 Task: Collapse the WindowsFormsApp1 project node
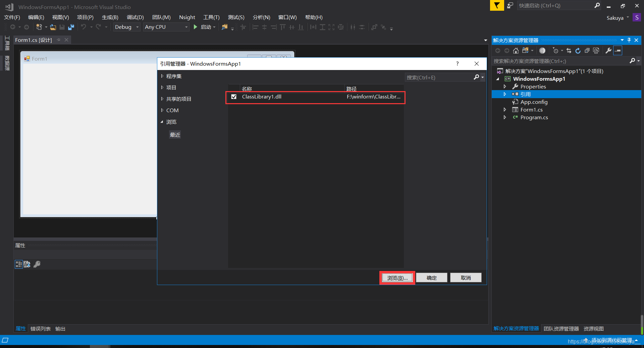click(498, 79)
